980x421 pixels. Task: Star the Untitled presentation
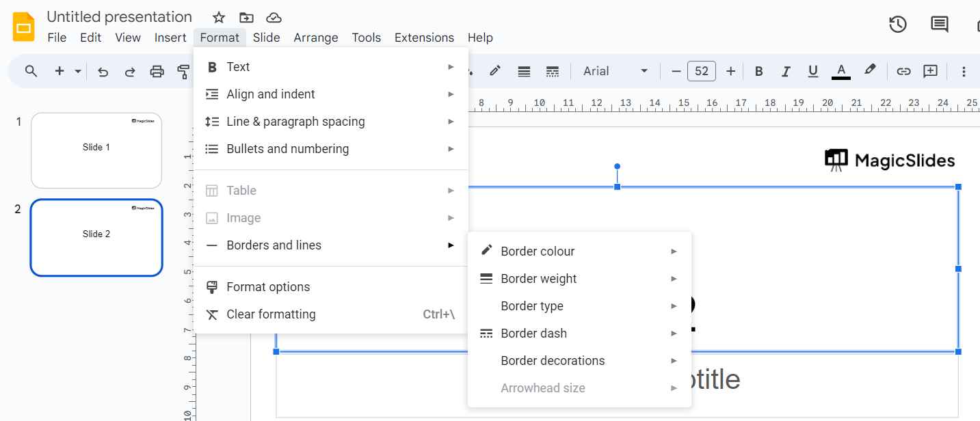click(219, 18)
